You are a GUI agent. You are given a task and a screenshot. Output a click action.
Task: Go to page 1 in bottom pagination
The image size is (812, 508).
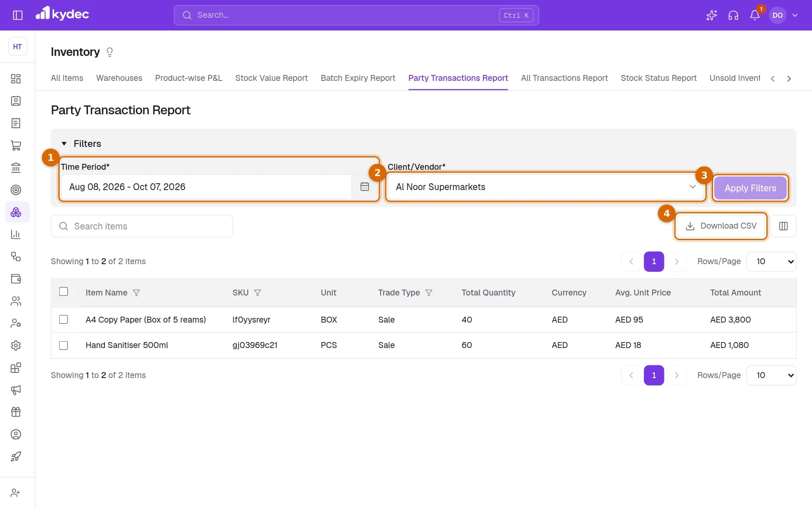coord(654,375)
